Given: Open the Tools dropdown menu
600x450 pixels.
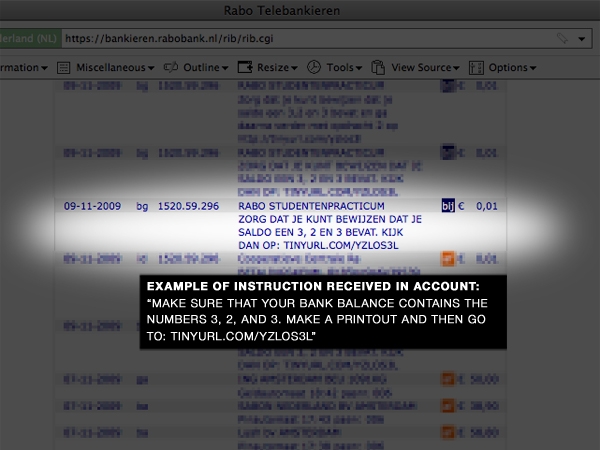Looking at the screenshot, I should [344, 68].
